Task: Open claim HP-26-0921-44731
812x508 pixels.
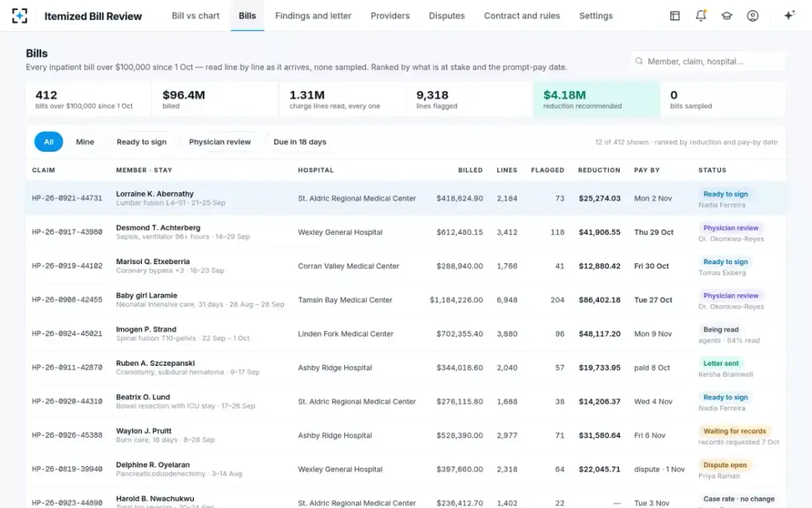Action: (x=67, y=198)
